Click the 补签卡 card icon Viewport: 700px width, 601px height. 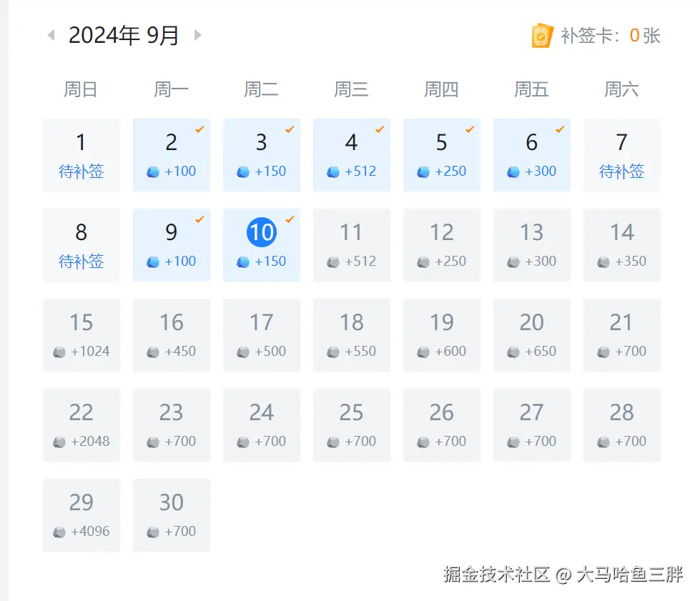pyautogui.click(x=542, y=34)
